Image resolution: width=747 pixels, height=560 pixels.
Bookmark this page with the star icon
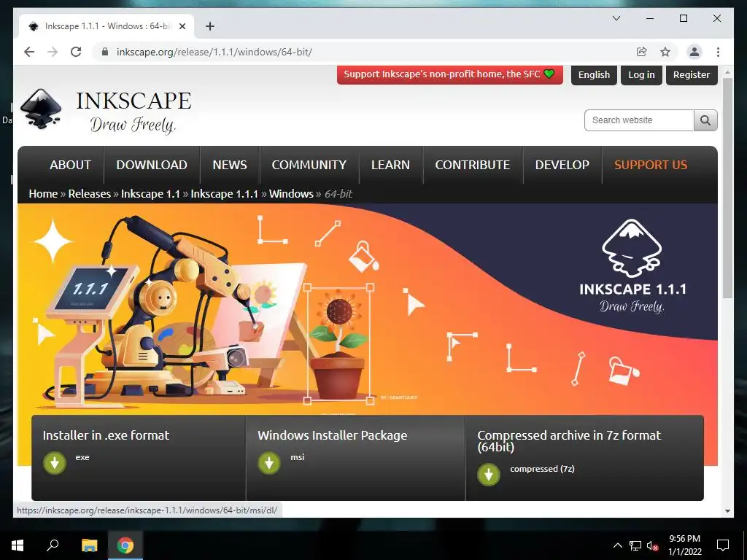(665, 52)
